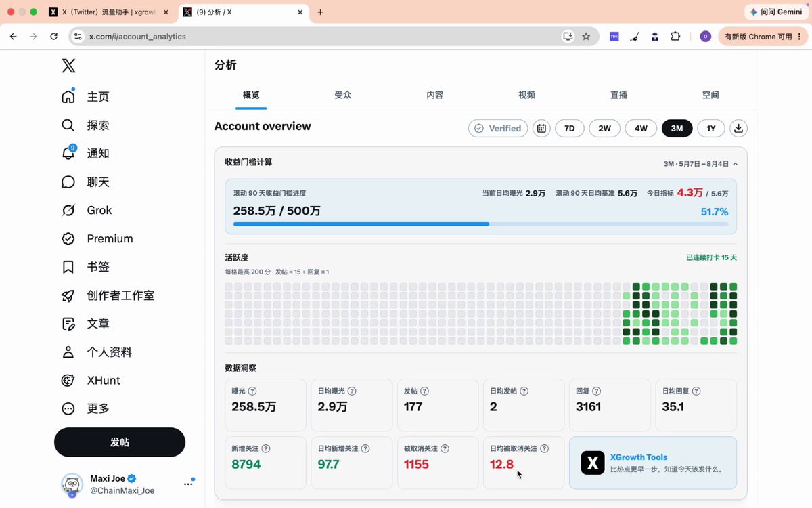Image resolution: width=812 pixels, height=508 pixels.
Task: Open the calendar date picker
Action: [x=541, y=129]
